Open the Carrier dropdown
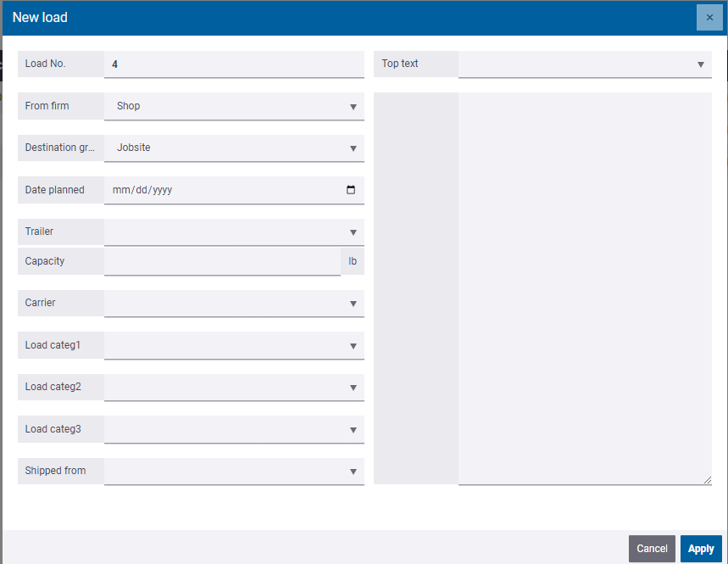The image size is (728, 564). pos(234,304)
